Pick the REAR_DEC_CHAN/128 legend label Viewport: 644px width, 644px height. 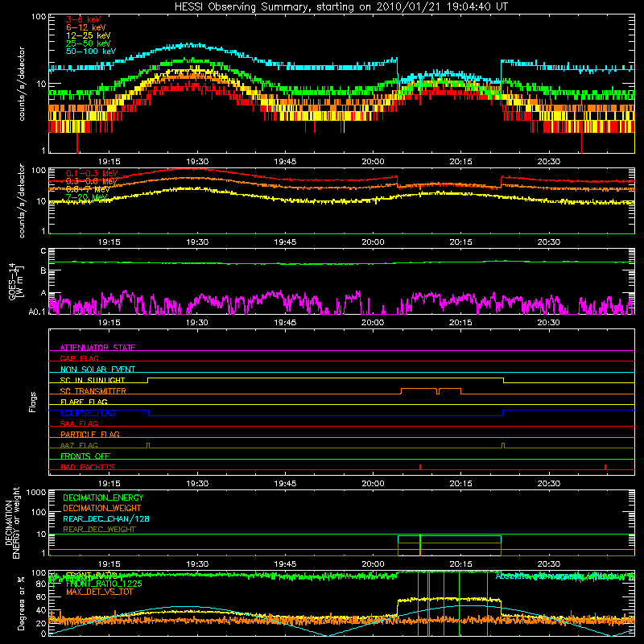[106, 518]
